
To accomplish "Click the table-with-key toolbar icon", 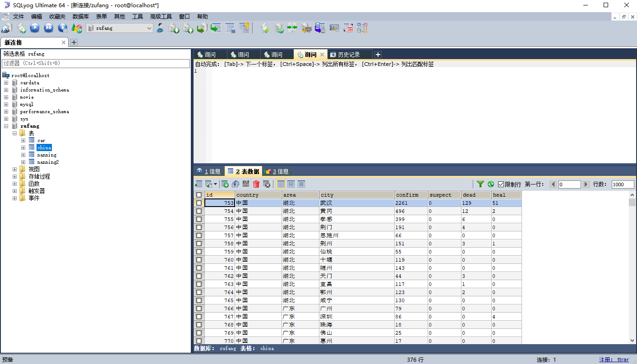I will (x=244, y=28).
